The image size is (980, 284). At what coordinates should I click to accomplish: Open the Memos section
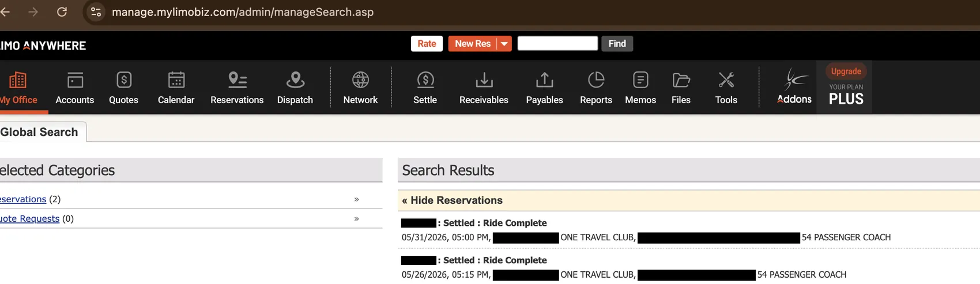click(x=640, y=88)
